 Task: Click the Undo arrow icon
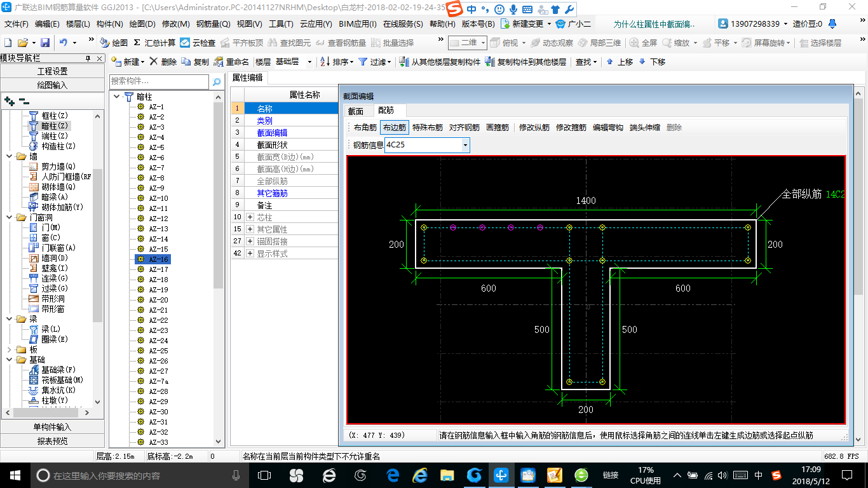point(64,43)
